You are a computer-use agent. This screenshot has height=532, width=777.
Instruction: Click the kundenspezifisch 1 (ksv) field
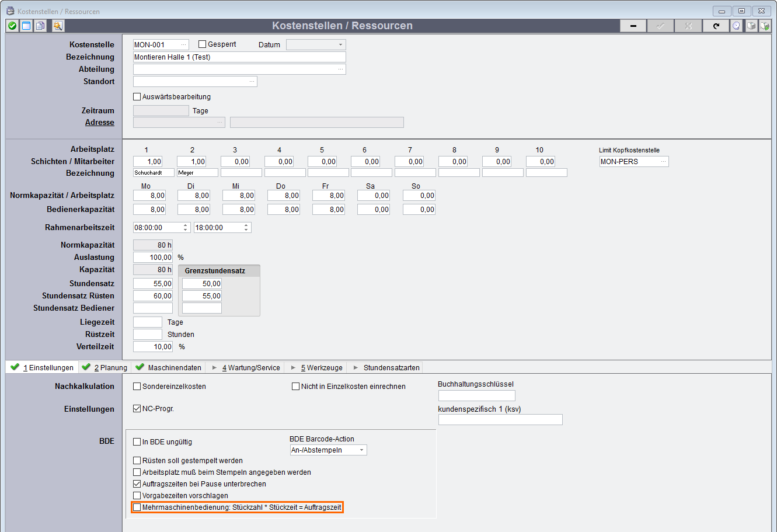coord(500,419)
